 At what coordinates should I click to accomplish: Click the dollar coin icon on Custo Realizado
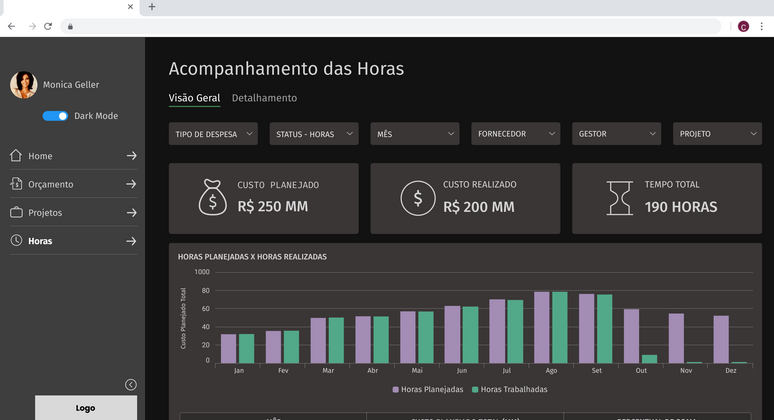[418, 198]
